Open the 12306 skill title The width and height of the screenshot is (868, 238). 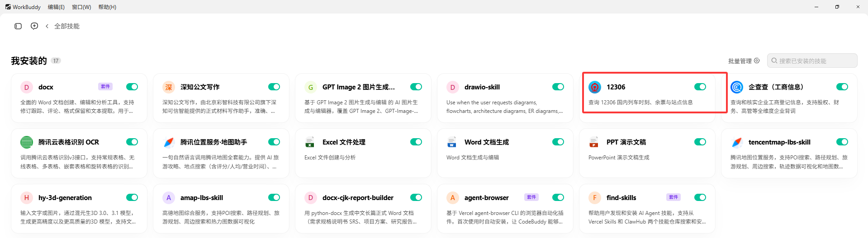616,87
